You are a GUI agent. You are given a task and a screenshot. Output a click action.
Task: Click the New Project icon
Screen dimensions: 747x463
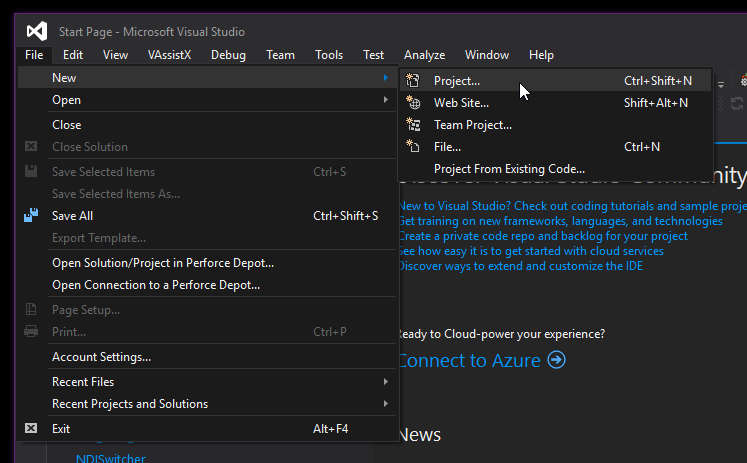pos(413,81)
